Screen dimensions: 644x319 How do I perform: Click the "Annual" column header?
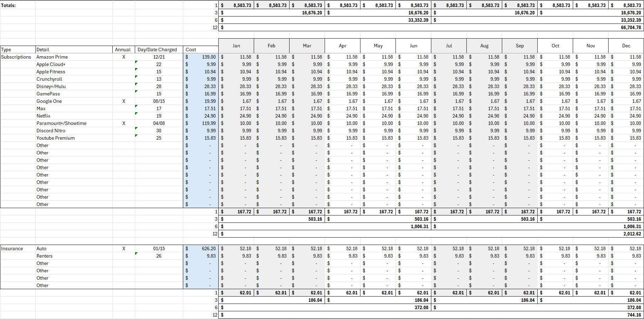pyautogui.click(x=124, y=49)
